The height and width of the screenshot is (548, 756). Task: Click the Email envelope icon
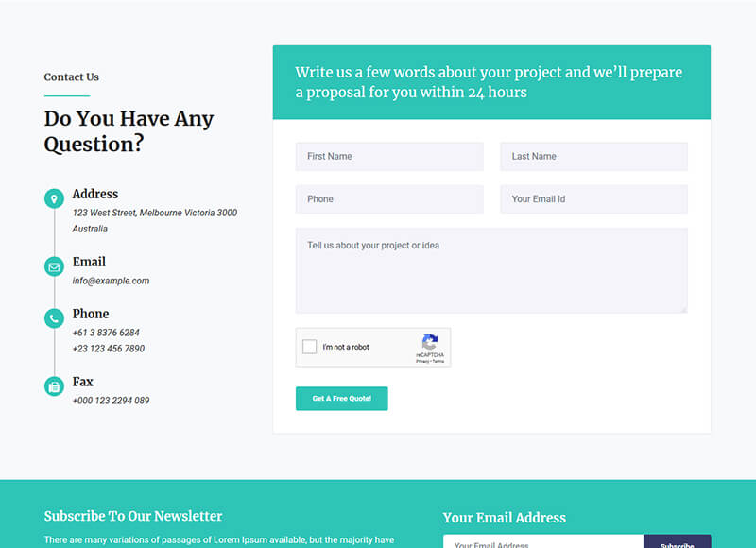(x=54, y=267)
